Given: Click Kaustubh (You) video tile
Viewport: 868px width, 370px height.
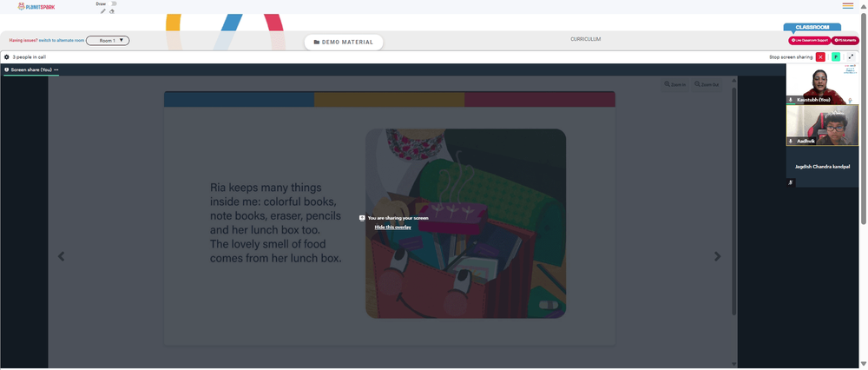Looking at the screenshot, I should coord(822,84).
